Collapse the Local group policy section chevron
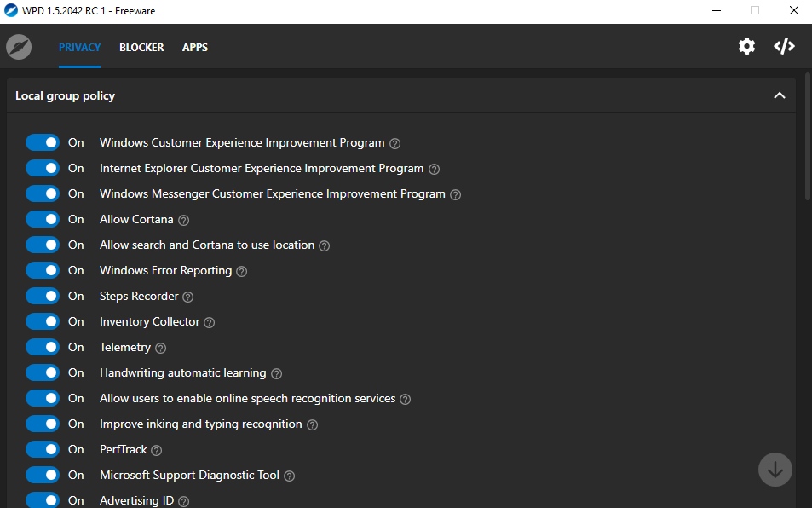The width and height of the screenshot is (812, 508). point(779,95)
